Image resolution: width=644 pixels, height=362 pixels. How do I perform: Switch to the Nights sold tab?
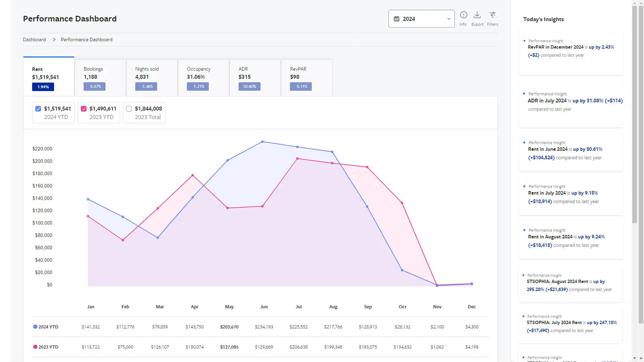(152, 78)
